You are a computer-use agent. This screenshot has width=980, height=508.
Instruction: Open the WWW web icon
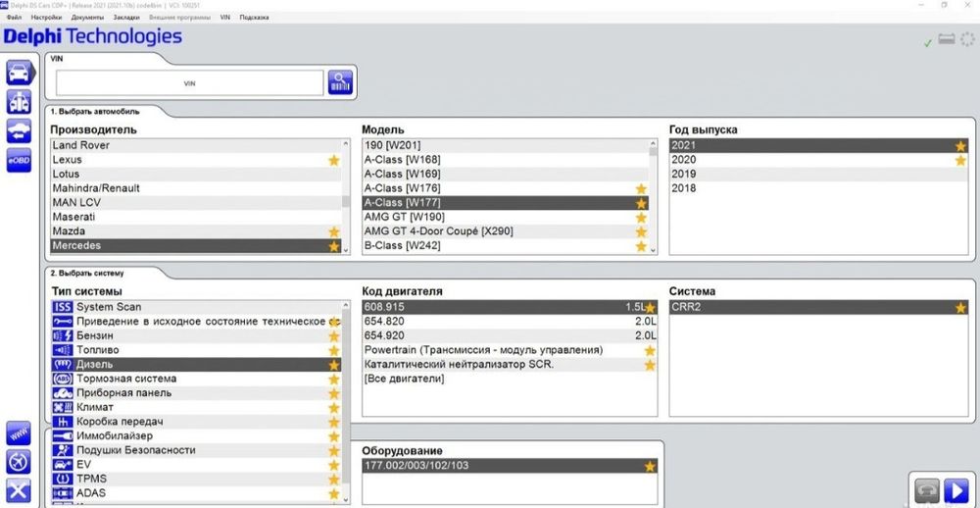click(19, 432)
